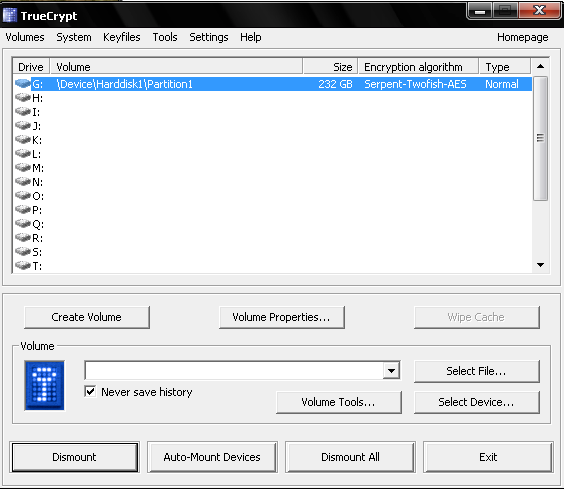Dismount the selected G: volume

coord(75,457)
